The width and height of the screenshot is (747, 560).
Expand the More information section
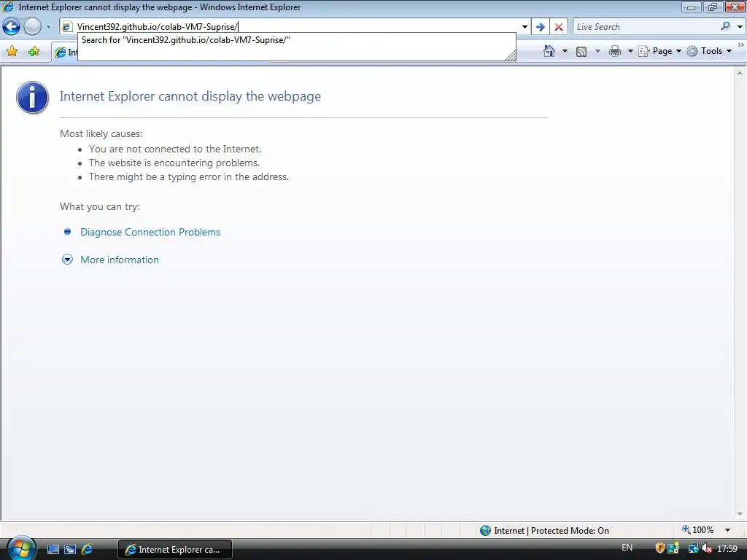(x=67, y=260)
